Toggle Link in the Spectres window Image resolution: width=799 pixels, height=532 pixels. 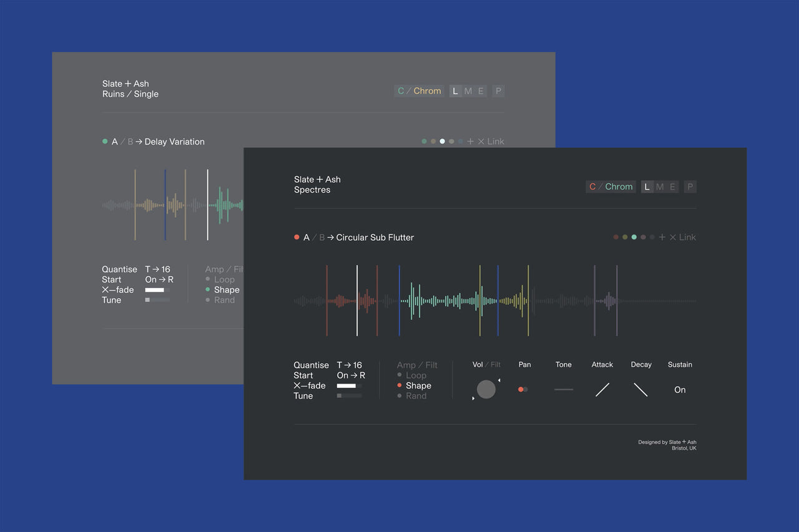click(687, 237)
